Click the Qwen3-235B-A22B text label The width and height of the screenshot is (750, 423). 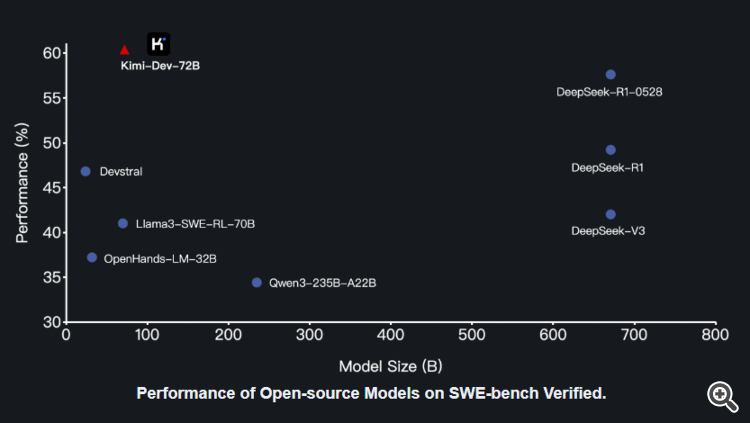[322, 284]
